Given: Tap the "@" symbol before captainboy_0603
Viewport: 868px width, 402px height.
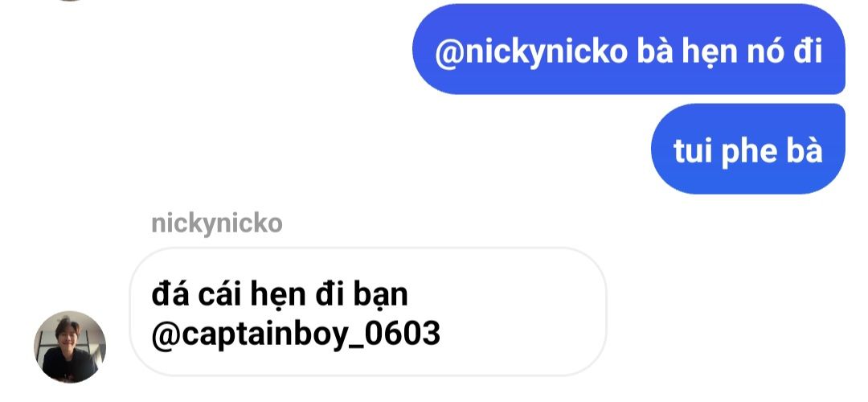Looking at the screenshot, I should (x=162, y=335).
